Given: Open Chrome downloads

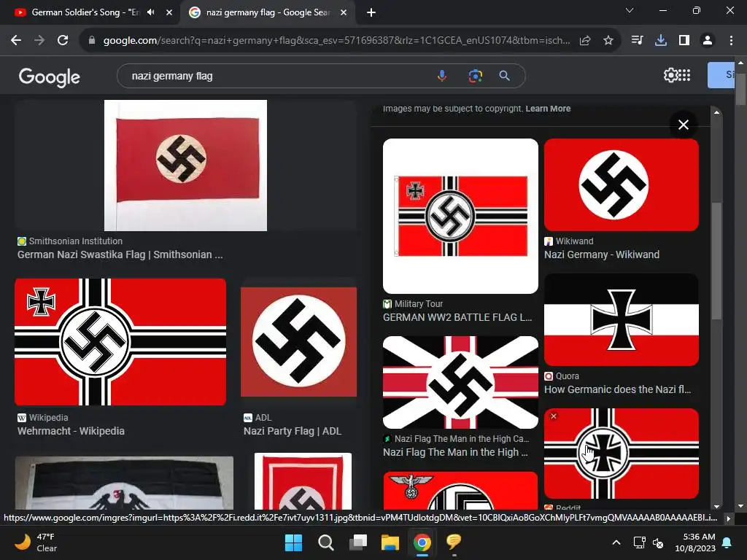Looking at the screenshot, I should [661, 41].
